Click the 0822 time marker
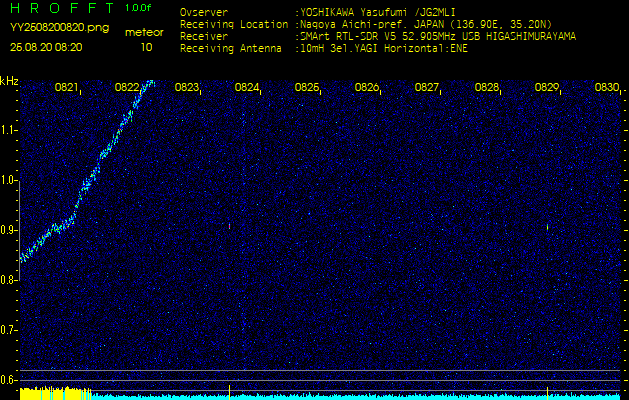The image size is (629, 400). [126, 87]
